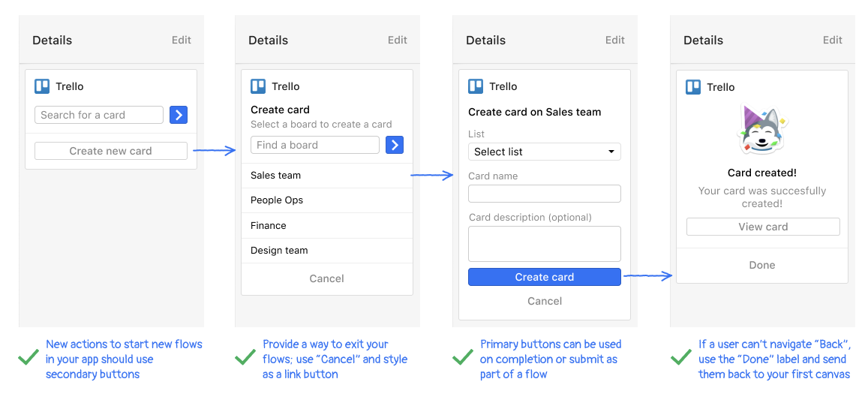Click the Trello logo in the Create card panel
Viewport: 868px width, 400px height.
point(258,86)
